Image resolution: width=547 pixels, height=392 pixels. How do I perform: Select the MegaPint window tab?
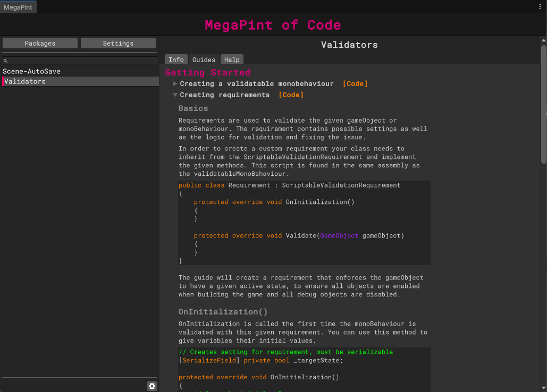19,6
